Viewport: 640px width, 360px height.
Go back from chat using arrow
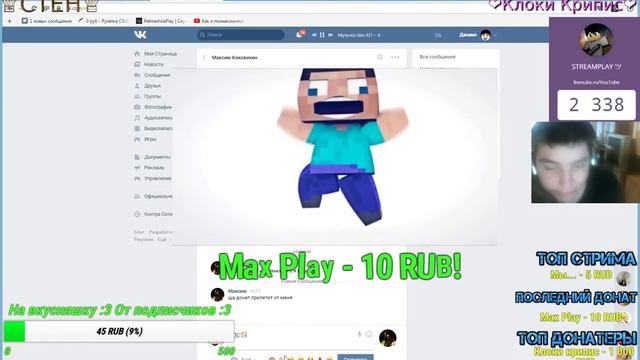point(204,58)
